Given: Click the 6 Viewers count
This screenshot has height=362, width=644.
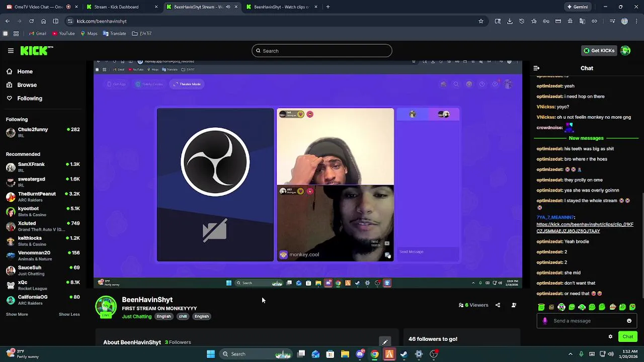Looking at the screenshot, I should click(x=473, y=305).
